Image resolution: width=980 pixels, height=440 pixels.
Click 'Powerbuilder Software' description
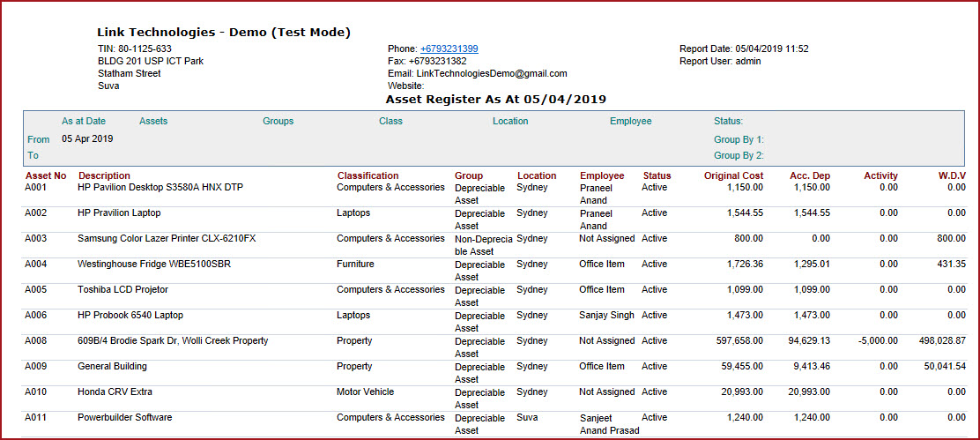(125, 417)
